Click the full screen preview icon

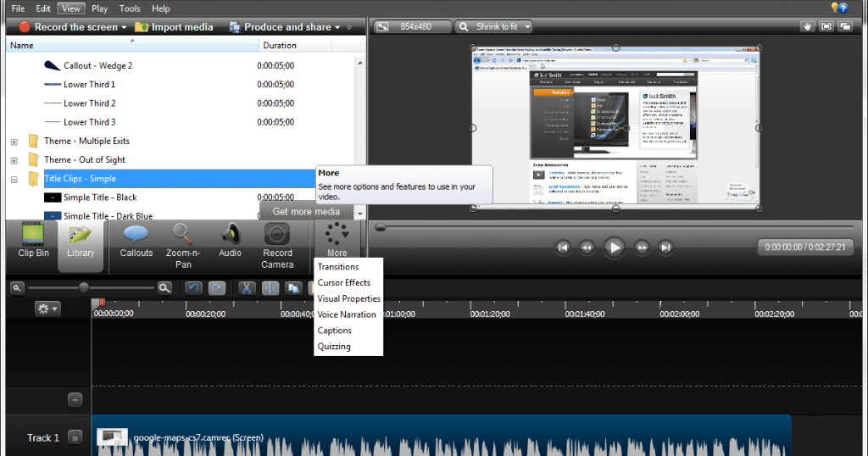[x=826, y=26]
